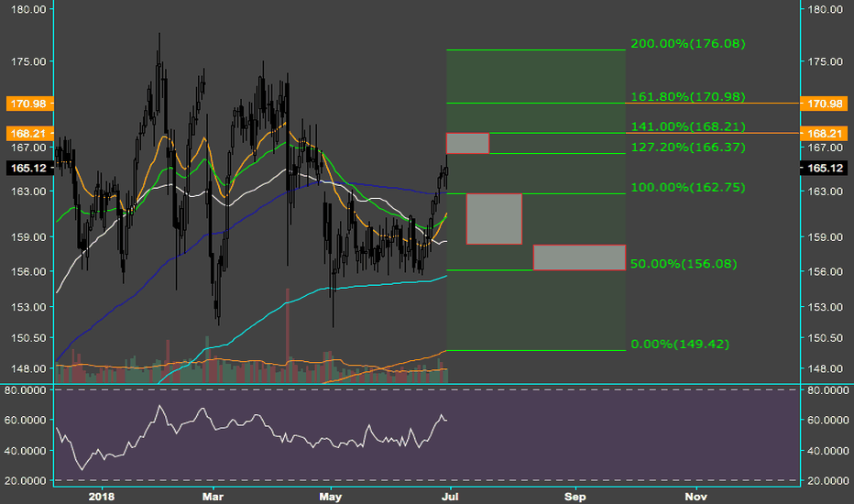Screen dimensions: 854x504
Task: Click the 156.00 label on left price axis
Action: pyautogui.click(x=28, y=271)
